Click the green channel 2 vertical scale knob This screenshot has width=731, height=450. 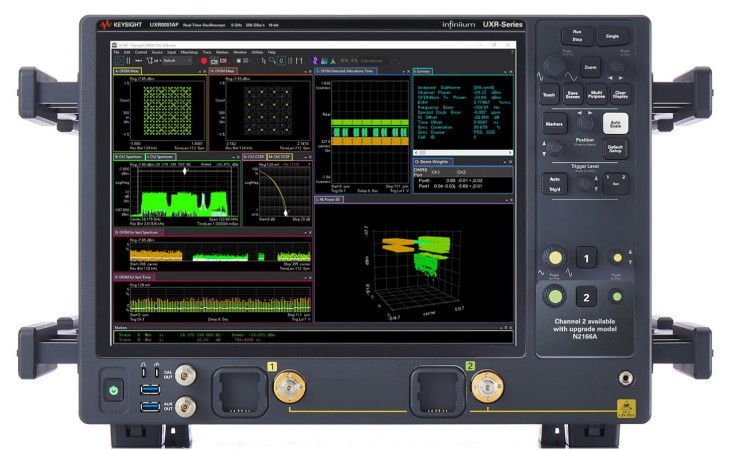pos(555,297)
